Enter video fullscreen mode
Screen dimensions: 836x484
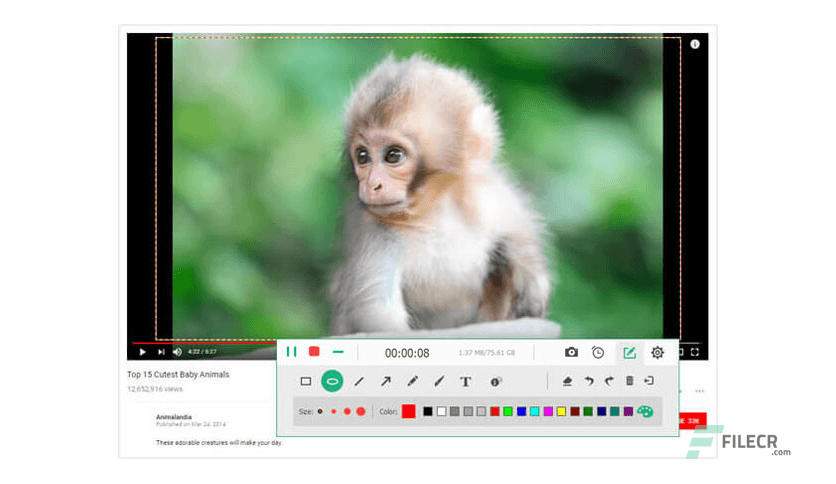tap(695, 352)
